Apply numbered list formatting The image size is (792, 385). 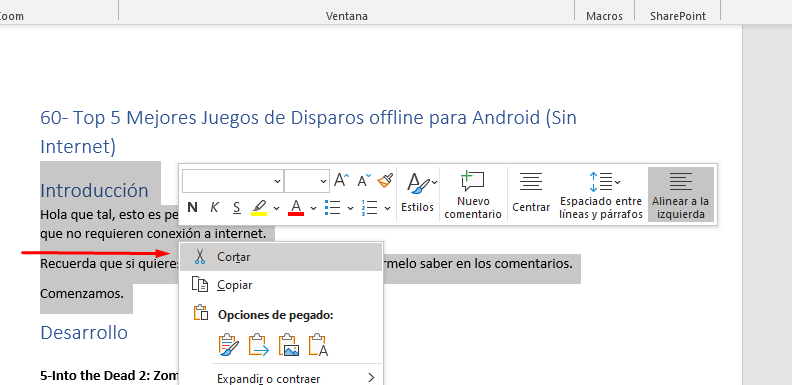370,208
